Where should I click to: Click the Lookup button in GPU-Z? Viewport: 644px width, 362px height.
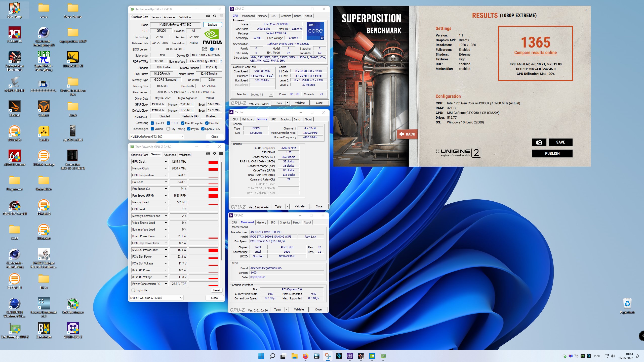tap(212, 25)
